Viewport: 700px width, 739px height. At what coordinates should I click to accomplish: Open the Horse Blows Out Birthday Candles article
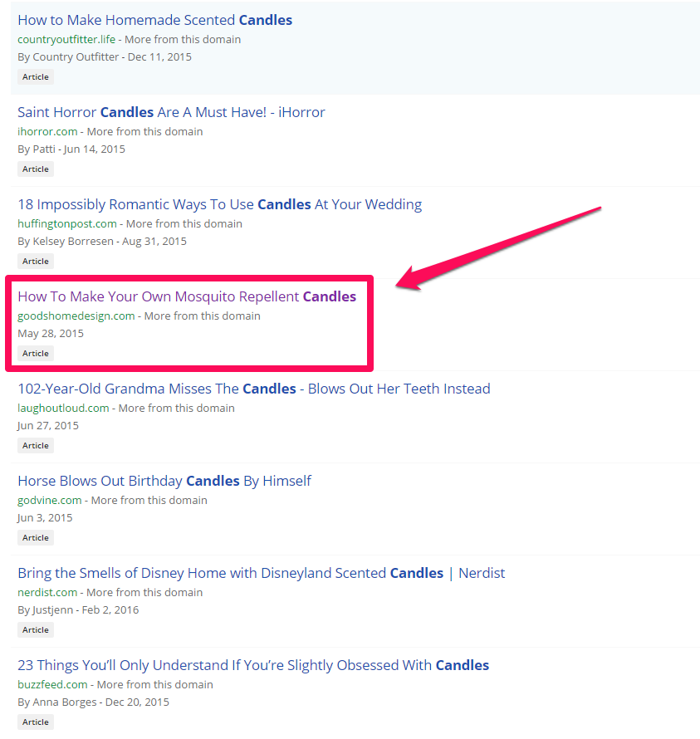[x=164, y=481]
